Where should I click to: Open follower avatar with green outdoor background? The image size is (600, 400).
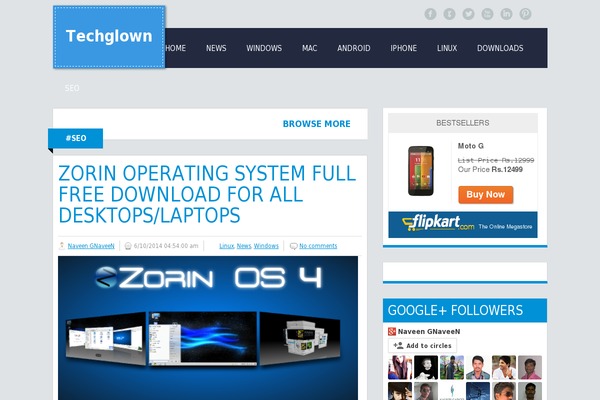[452, 367]
